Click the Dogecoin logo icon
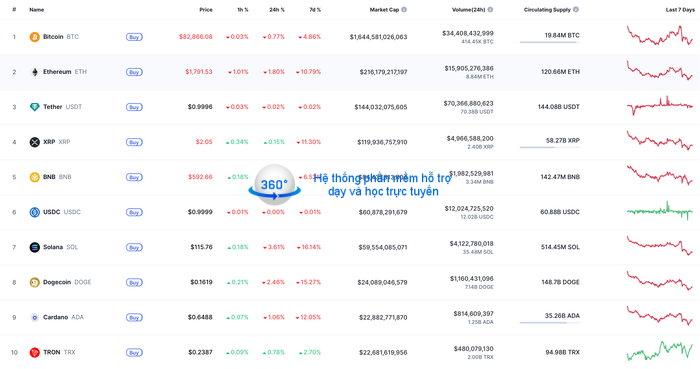Image resolution: width=700 pixels, height=369 pixels. coord(34,282)
